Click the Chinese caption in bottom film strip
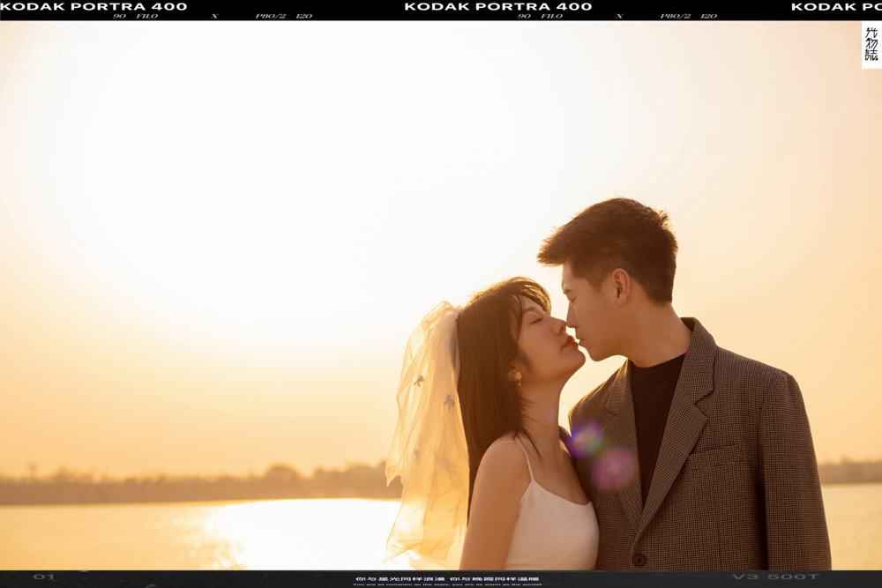 pyautogui.click(x=447, y=579)
